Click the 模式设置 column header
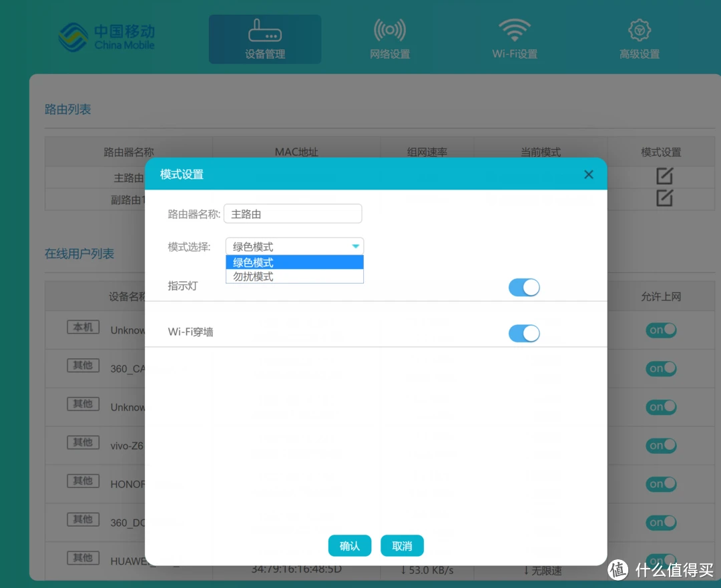This screenshot has width=721, height=588. click(x=661, y=152)
